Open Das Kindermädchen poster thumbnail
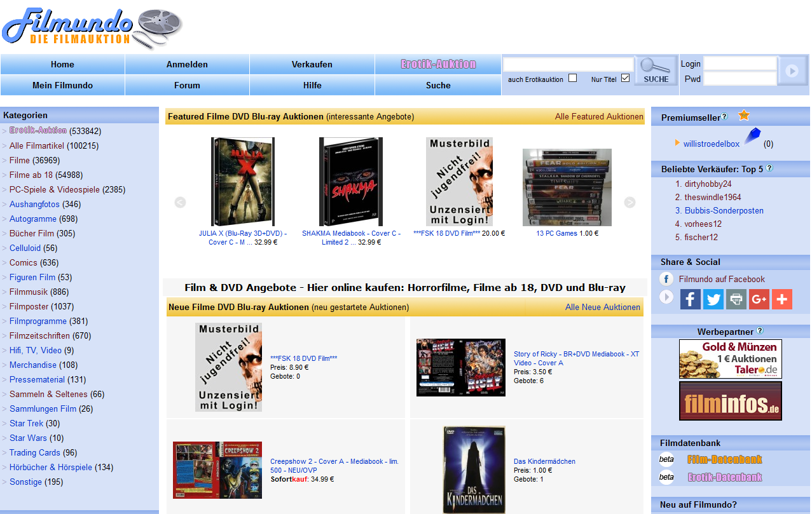Image resolution: width=812 pixels, height=514 pixels. pyautogui.click(x=474, y=470)
